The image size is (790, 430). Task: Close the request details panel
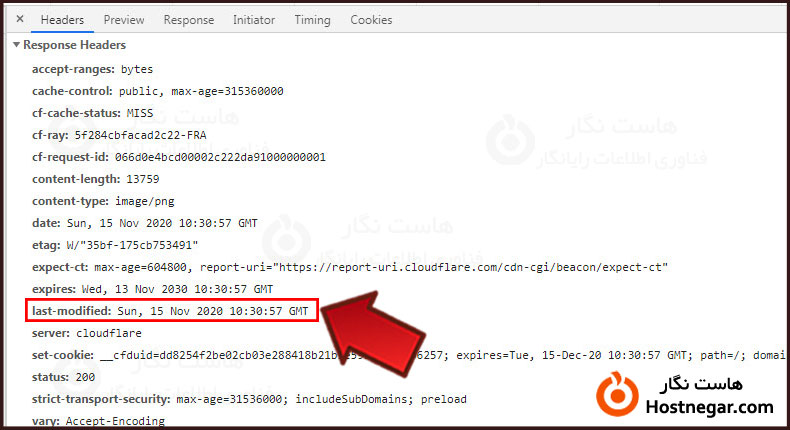[x=20, y=19]
